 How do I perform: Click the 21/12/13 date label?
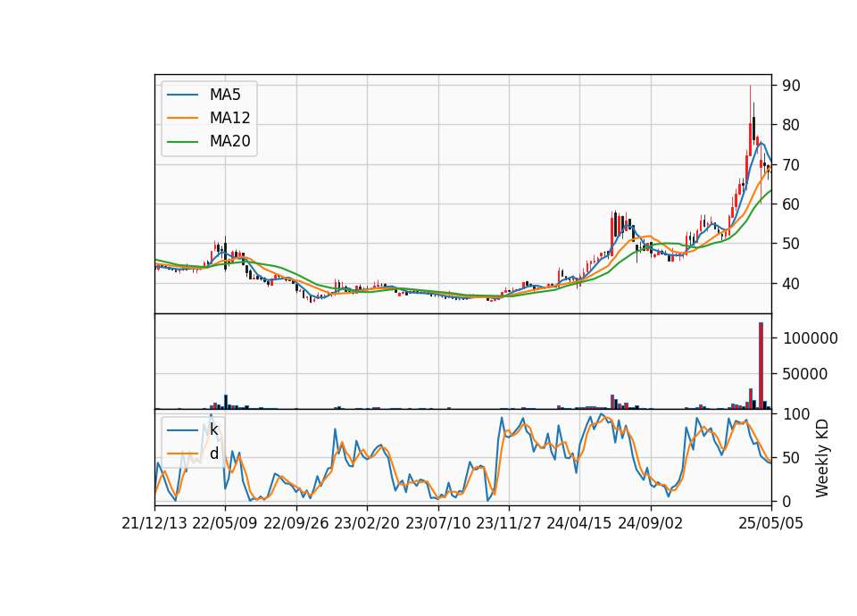154,523
